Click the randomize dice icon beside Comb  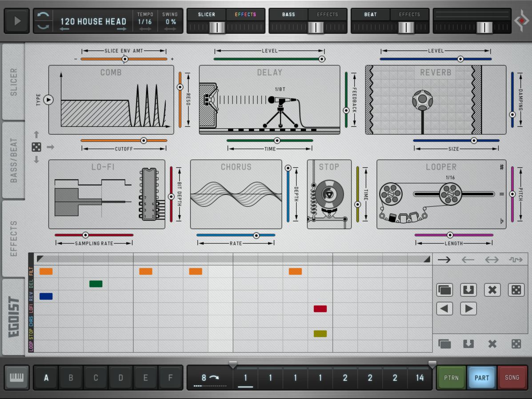[x=36, y=147]
